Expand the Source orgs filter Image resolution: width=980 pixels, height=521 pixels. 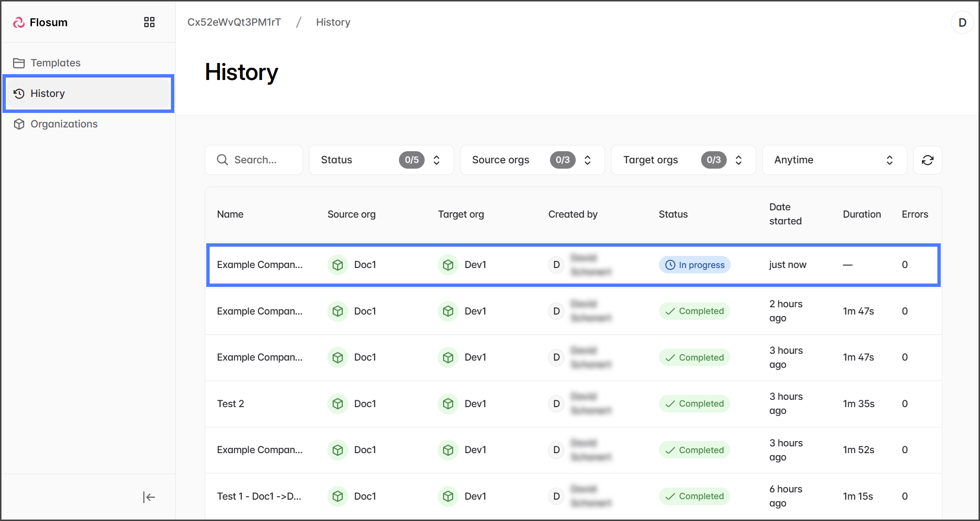(532, 160)
